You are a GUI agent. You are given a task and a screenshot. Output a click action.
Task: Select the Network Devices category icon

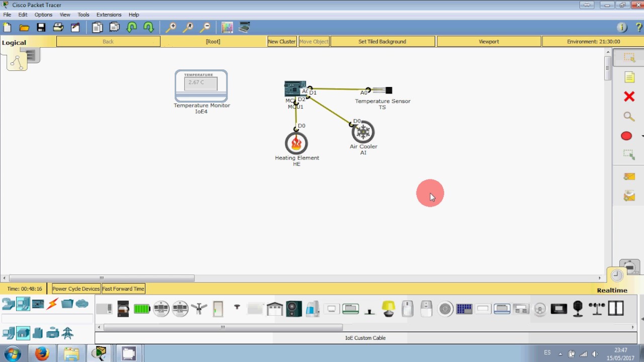pos(9,304)
